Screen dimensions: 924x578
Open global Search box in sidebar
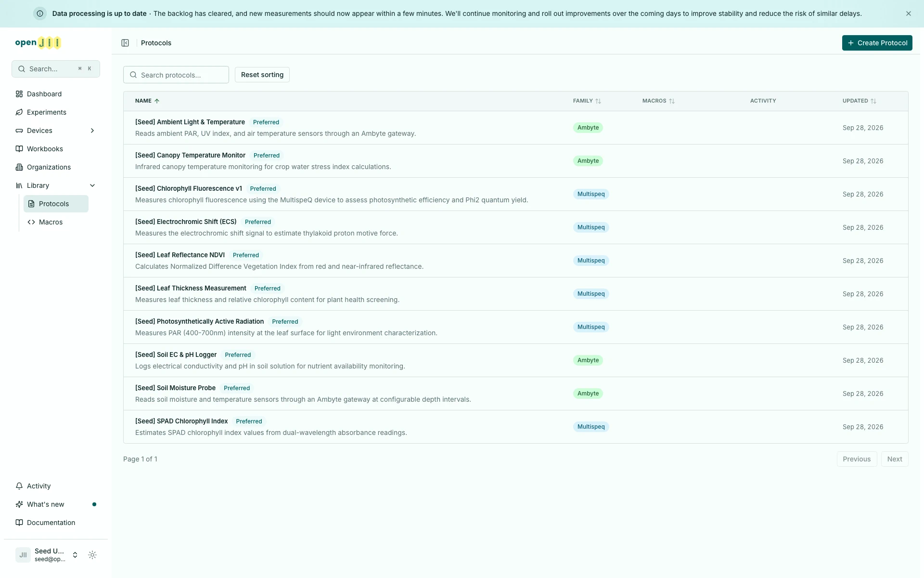click(x=56, y=69)
